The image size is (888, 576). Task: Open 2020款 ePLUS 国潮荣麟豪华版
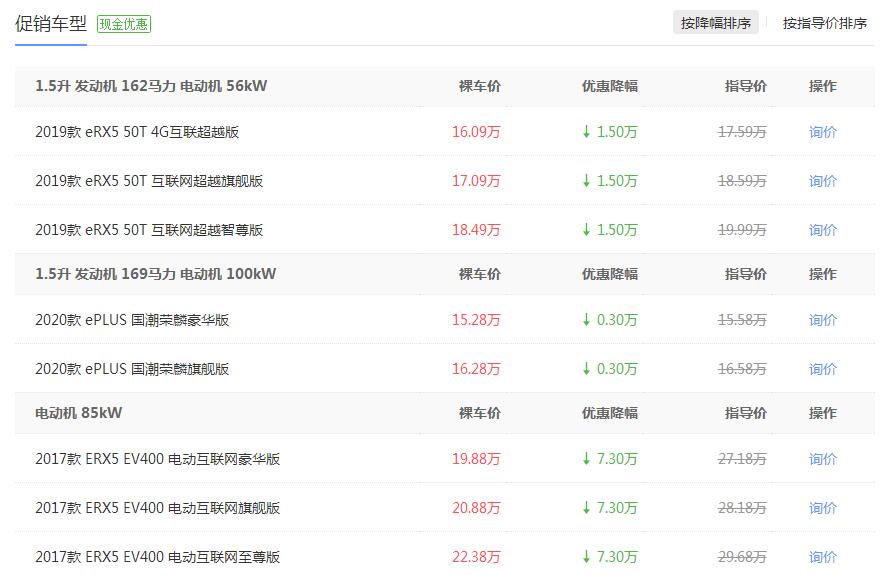tap(132, 320)
